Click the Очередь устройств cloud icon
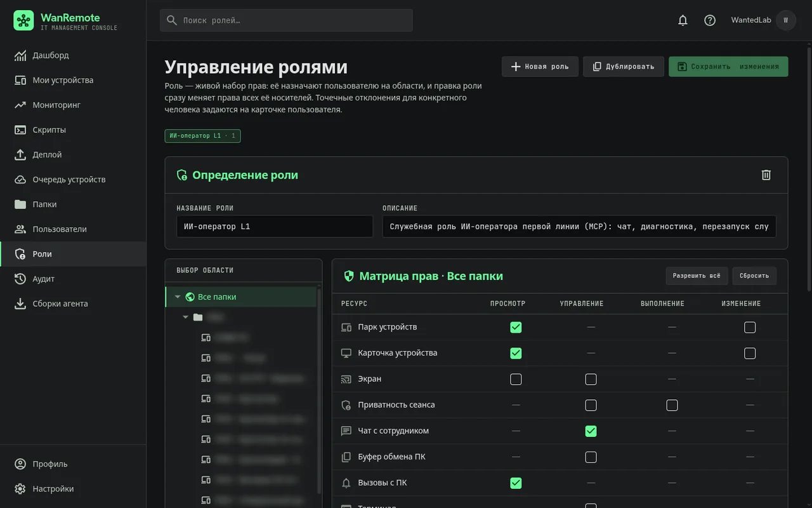This screenshot has height=508, width=812. 20,179
